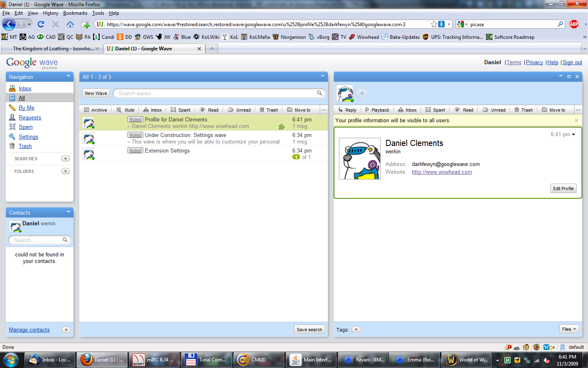Mark as Read in the search panel toolbar
Screen dimensions: 588x368
click(209, 110)
